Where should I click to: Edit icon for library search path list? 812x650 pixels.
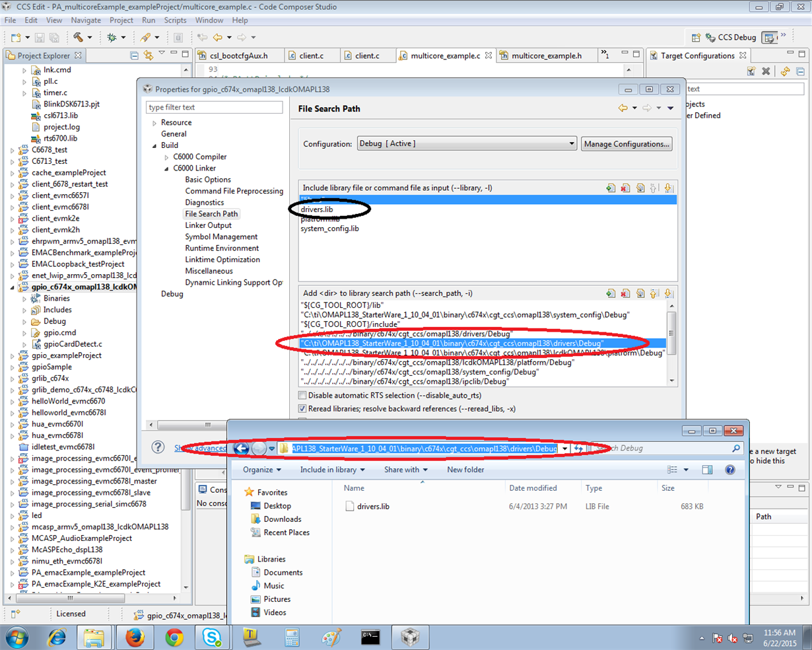640,293
